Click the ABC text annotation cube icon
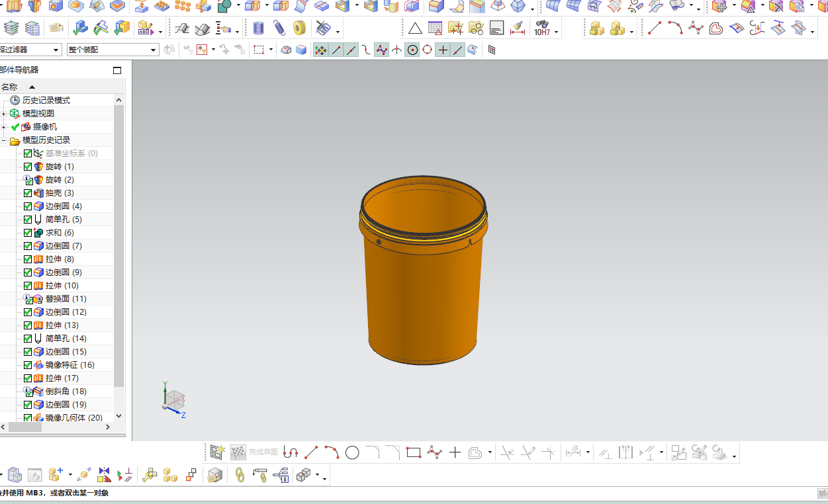The image size is (828, 504). 145,28
